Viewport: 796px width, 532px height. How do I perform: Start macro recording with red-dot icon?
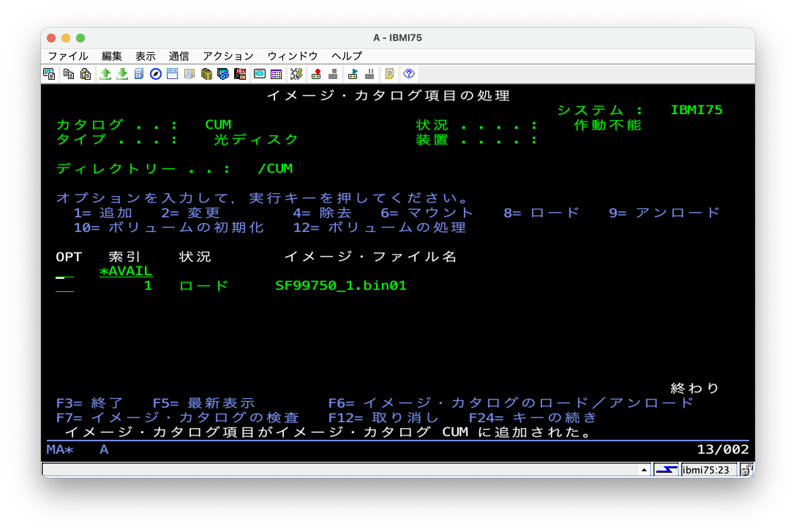316,74
